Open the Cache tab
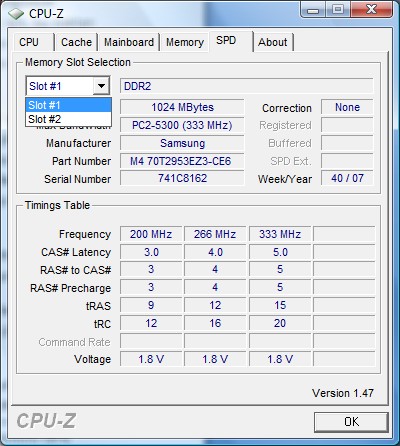This screenshot has height=446, width=400. point(77,42)
